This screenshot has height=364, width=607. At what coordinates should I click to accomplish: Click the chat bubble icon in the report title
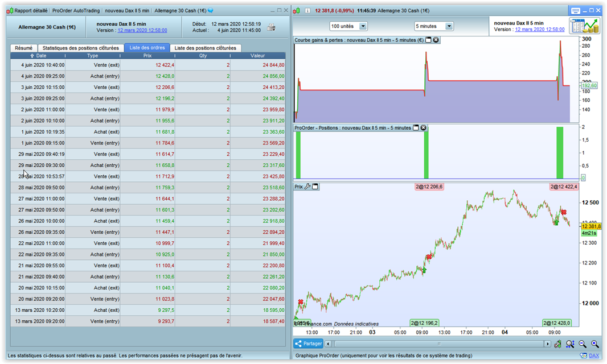[211, 10]
